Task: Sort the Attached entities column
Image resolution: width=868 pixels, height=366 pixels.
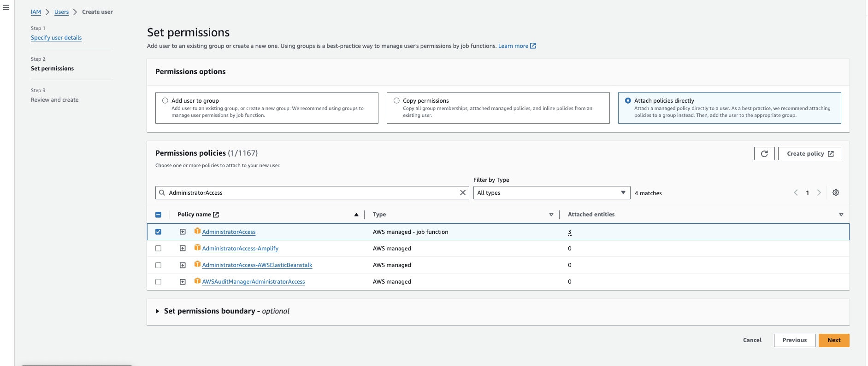Action: point(841,215)
